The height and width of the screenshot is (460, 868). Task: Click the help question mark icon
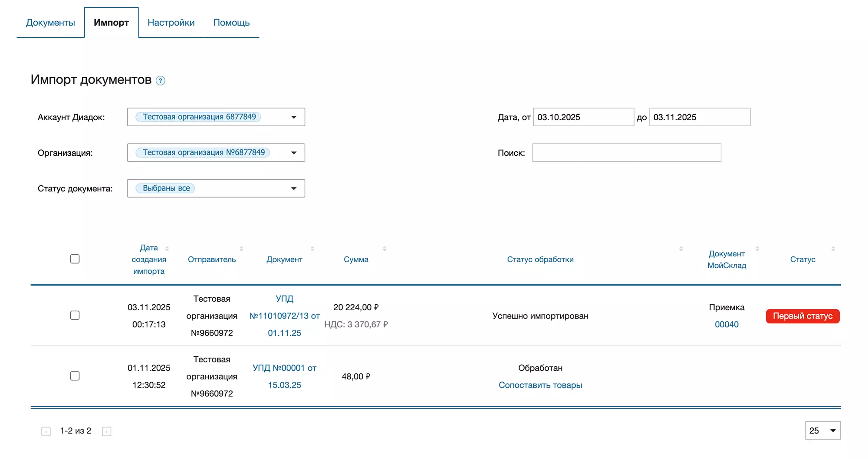coord(161,81)
